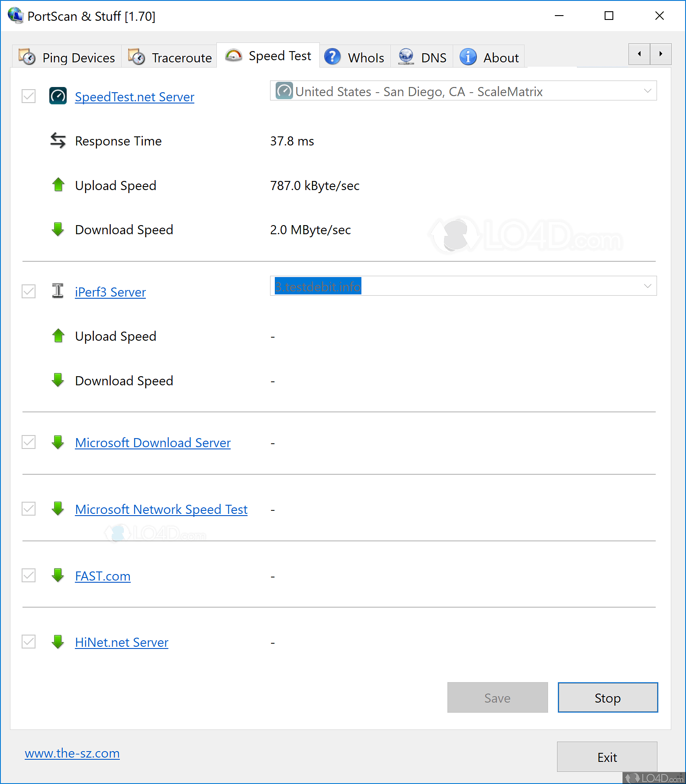Viewport: 686px width, 784px height.
Task: Click the Microsoft Network Speed Test arrow icon
Action: (x=58, y=509)
